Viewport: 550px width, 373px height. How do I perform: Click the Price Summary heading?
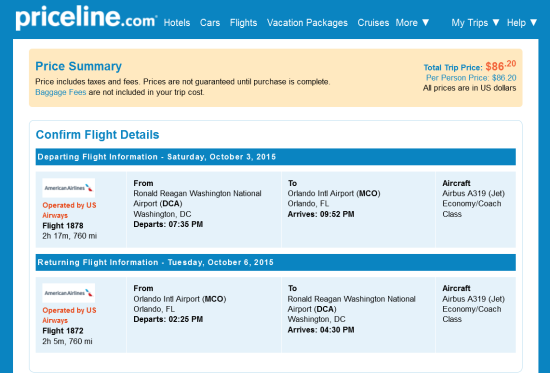(79, 66)
